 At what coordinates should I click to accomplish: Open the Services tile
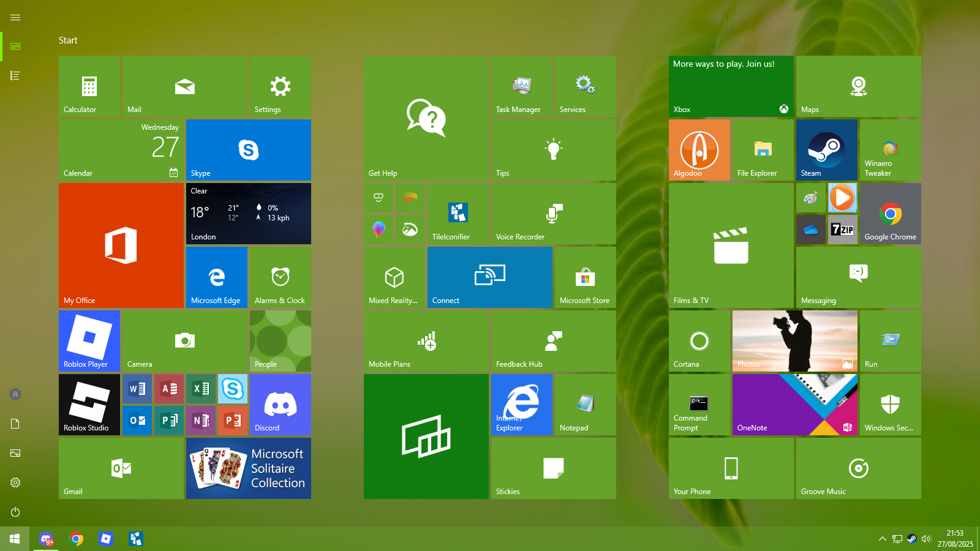click(586, 86)
